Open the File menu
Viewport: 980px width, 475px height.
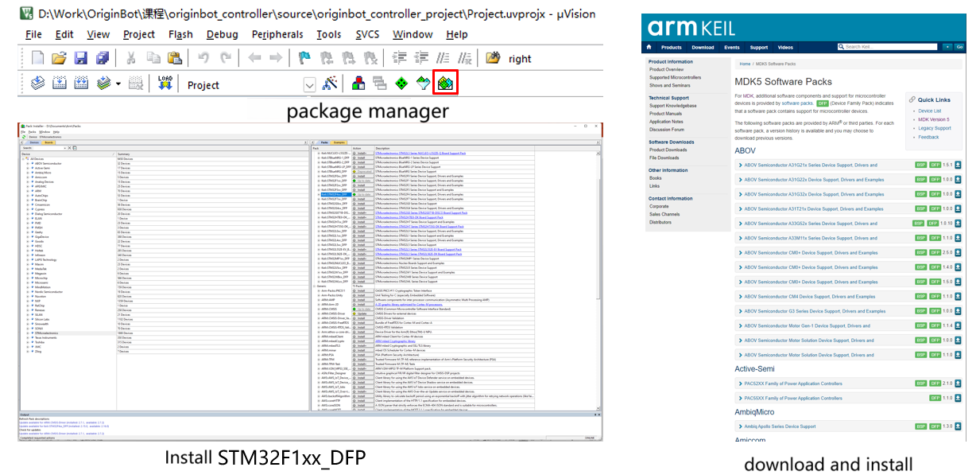(x=33, y=34)
